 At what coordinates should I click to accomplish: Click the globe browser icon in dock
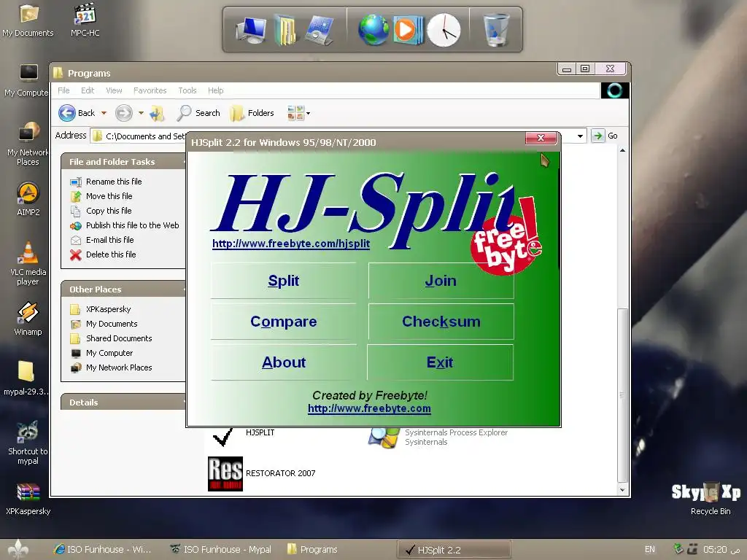coord(373,30)
